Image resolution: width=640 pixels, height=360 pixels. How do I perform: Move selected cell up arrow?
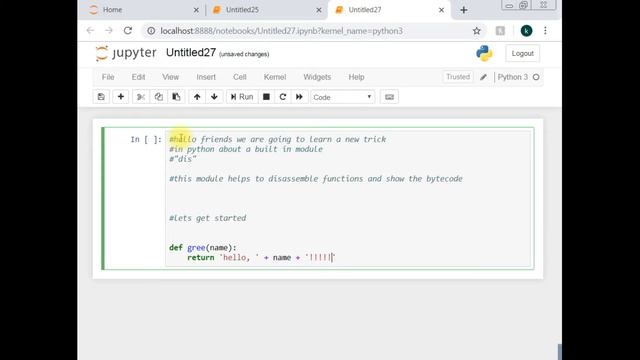point(197,97)
